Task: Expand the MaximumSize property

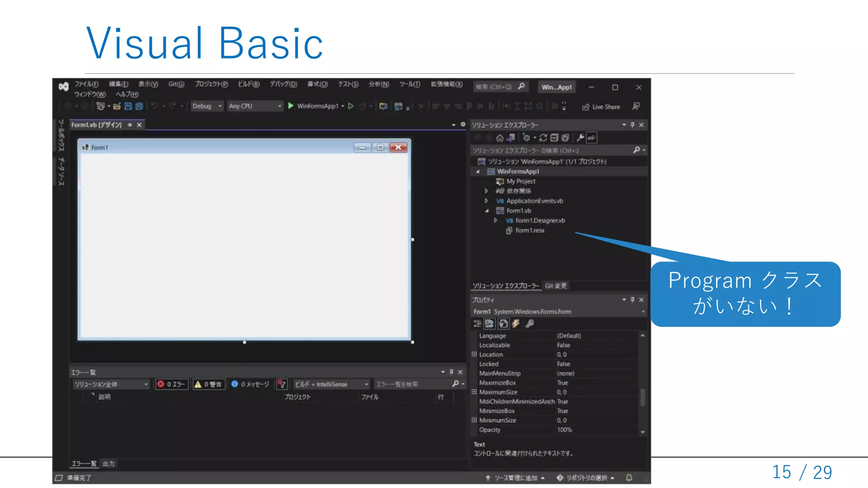Action: click(474, 392)
